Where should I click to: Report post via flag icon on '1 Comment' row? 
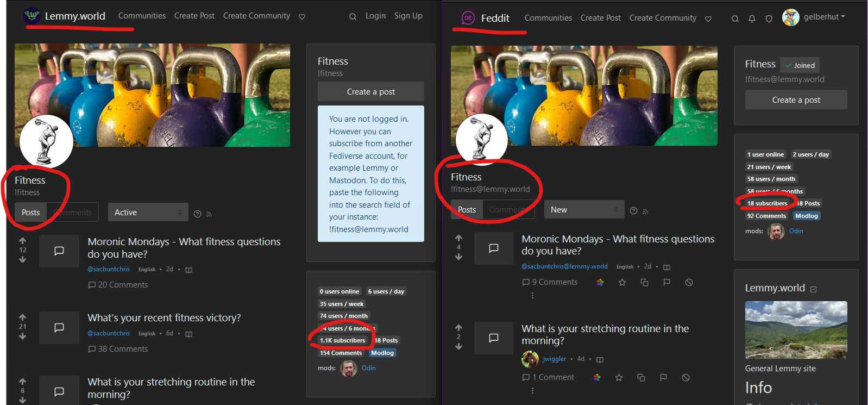(663, 377)
